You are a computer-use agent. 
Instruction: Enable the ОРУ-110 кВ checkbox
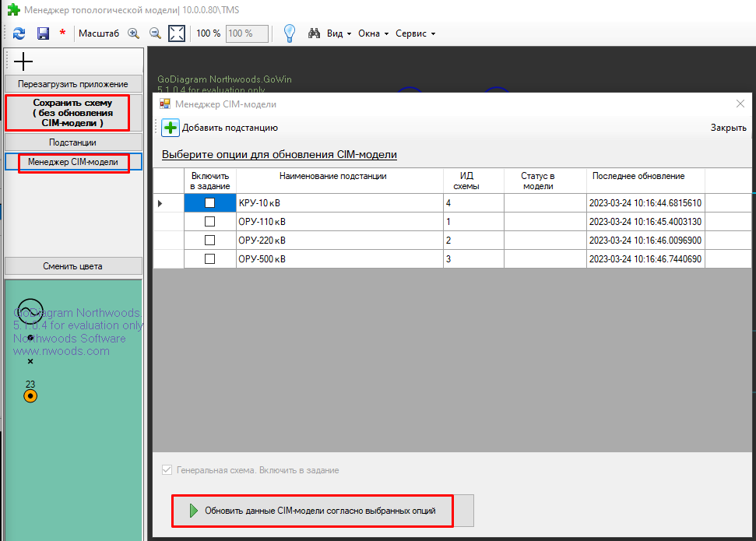[209, 221]
